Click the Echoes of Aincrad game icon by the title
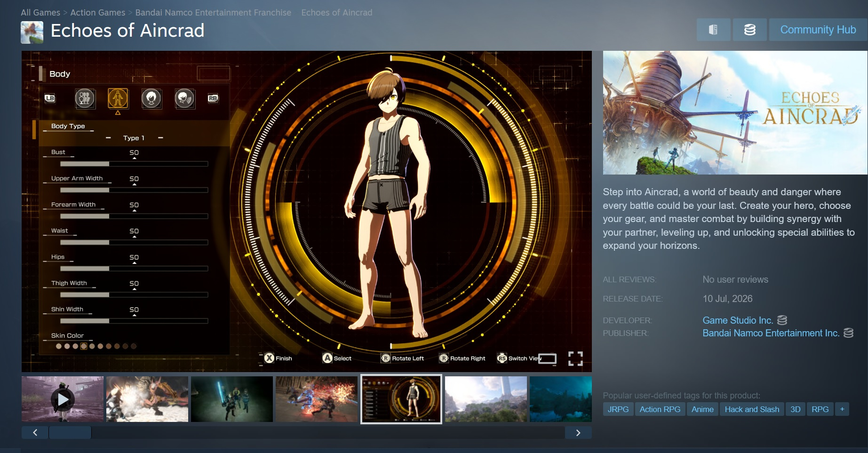The height and width of the screenshot is (453, 868). pos(32,32)
